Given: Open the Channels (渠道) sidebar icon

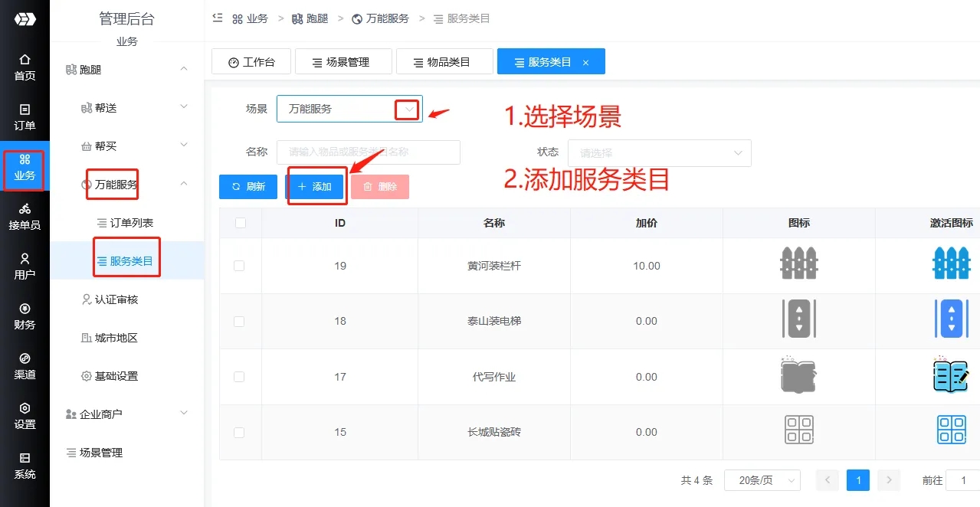Looking at the screenshot, I should [x=25, y=365].
